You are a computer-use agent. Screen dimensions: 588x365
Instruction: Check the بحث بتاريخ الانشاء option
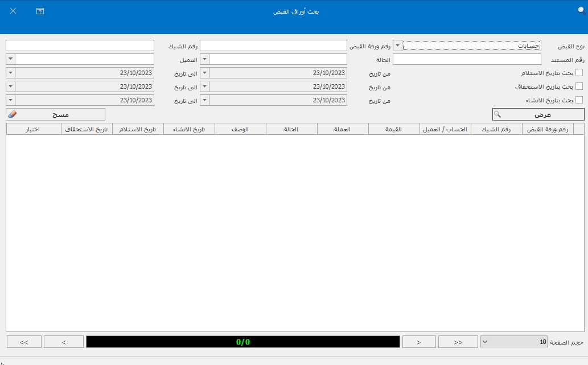tap(579, 100)
